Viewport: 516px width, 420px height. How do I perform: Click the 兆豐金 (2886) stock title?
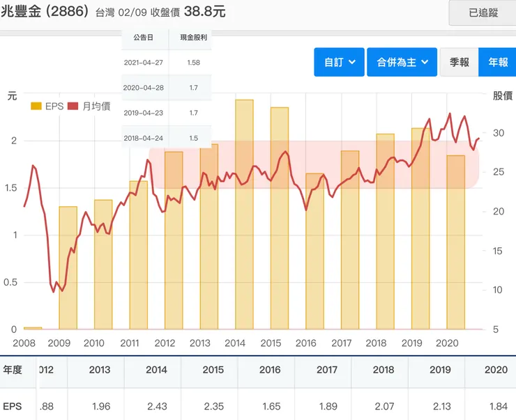[x=45, y=12]
